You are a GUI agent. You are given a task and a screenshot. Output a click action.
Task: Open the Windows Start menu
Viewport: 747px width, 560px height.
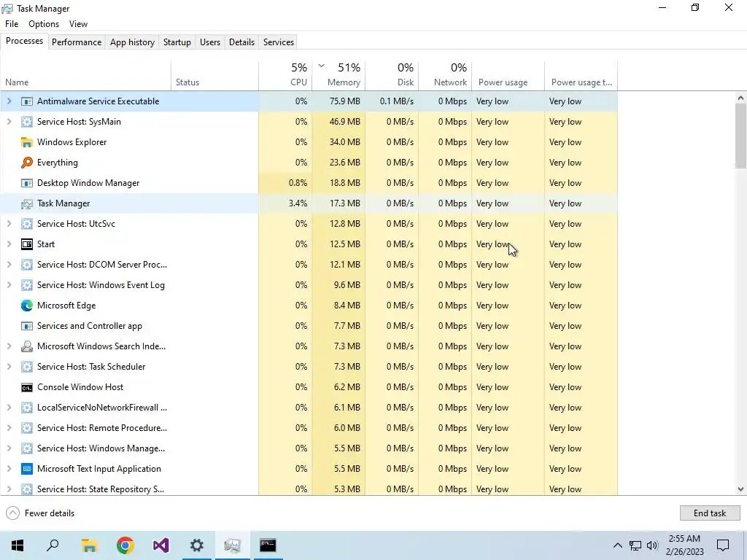(18, 545)
